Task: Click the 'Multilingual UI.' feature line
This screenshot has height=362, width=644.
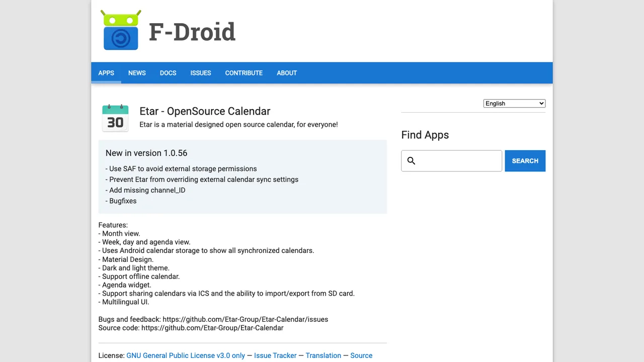Action: pos(124,302)
